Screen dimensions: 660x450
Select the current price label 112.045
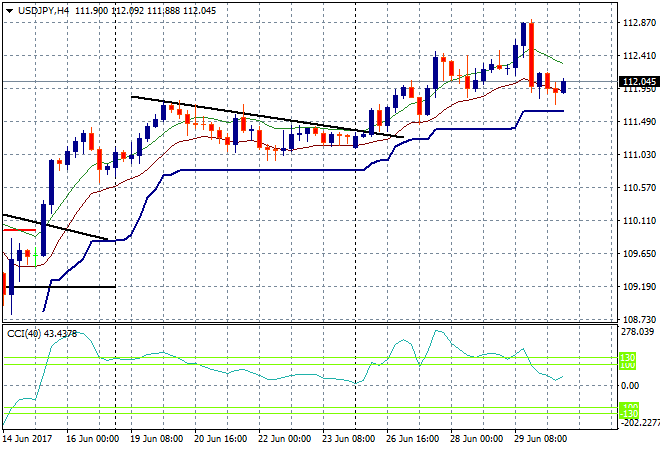[639, 82]
